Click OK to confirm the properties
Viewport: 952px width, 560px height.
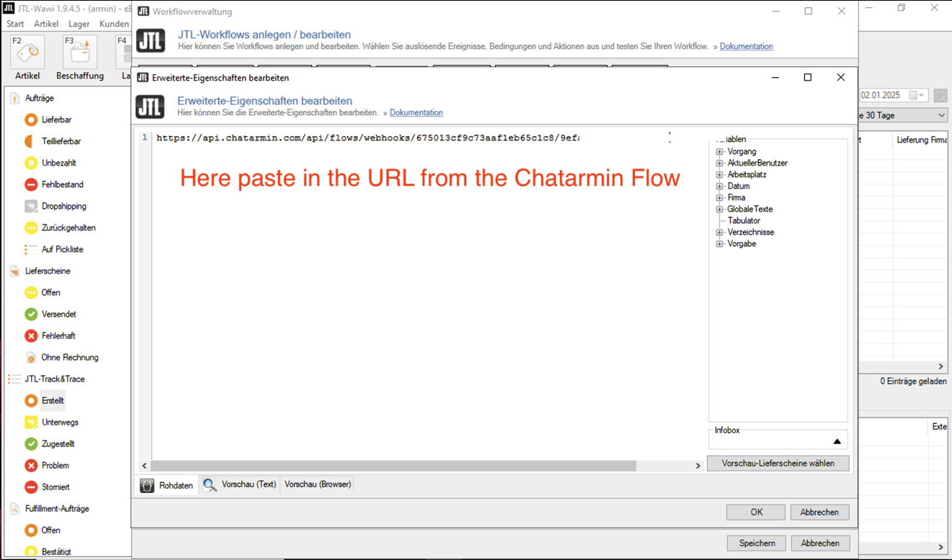pos(756,512)
